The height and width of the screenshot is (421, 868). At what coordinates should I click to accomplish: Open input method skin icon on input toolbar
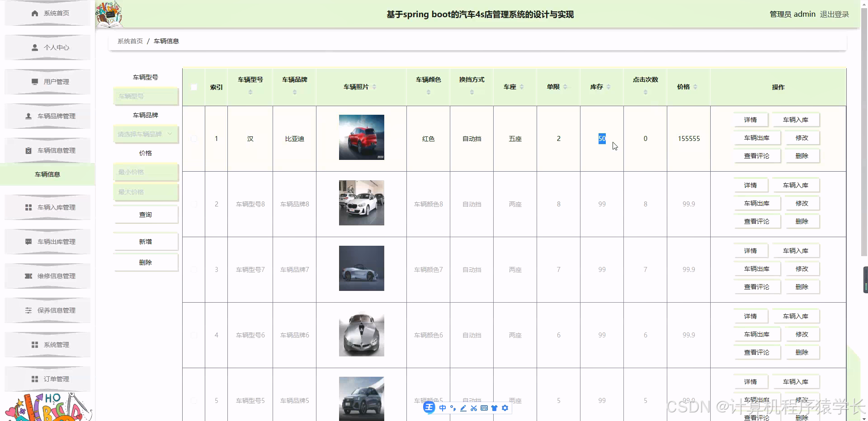click(495, 407)
